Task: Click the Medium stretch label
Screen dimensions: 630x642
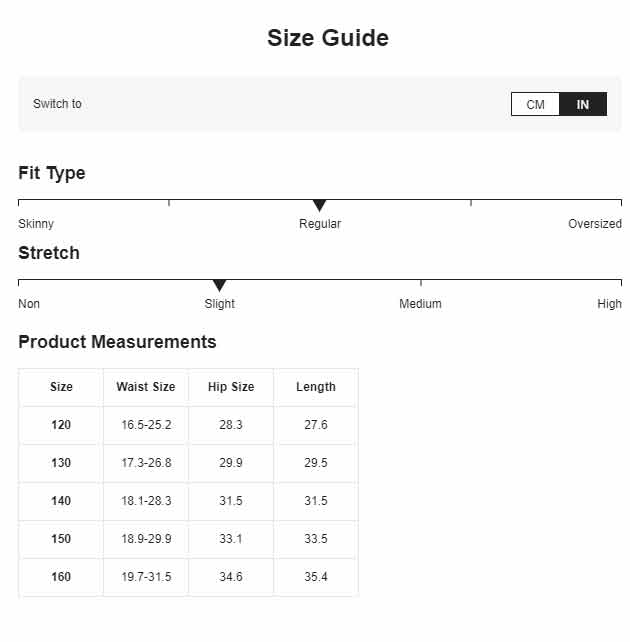Action: click(x=420, y=304)
